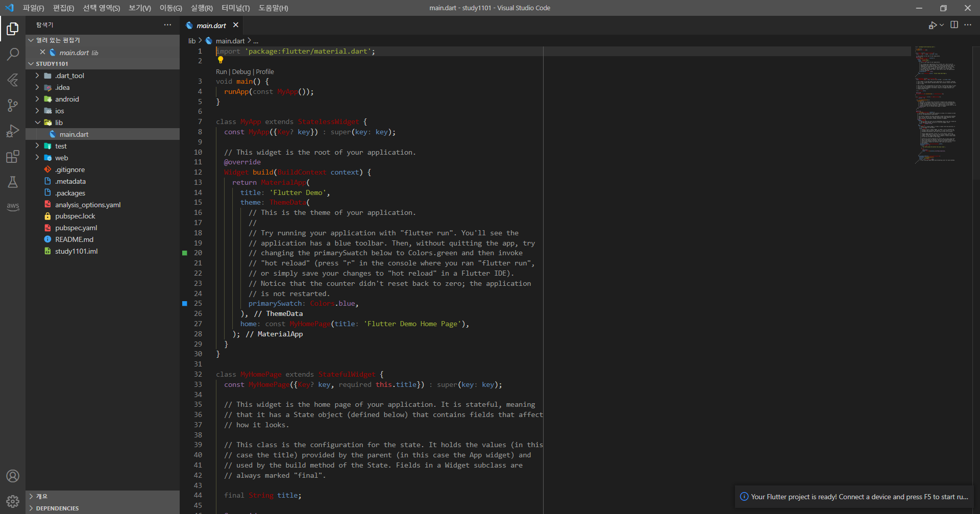Image resolution: width=980 pixels, height=514 pixels.
Task: Open editor more actions ellipsis
Action: pyautogui.click(x=968, y=25)
